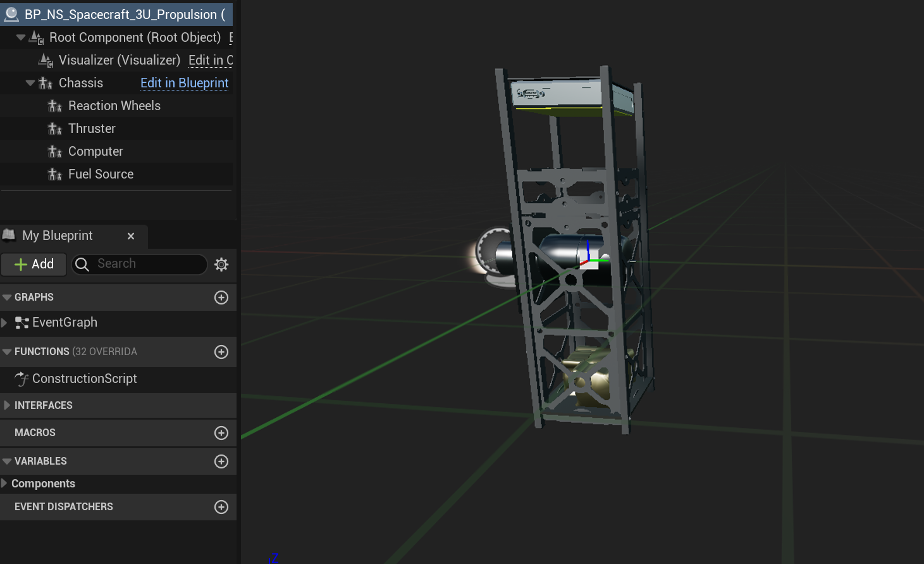Expand the EventGraph entry

coord(4,323)
